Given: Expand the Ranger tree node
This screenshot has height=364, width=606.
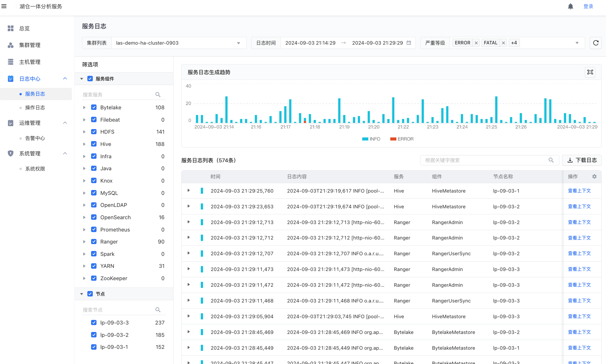Looking at the screenshot, I should [x=84, y=242].
